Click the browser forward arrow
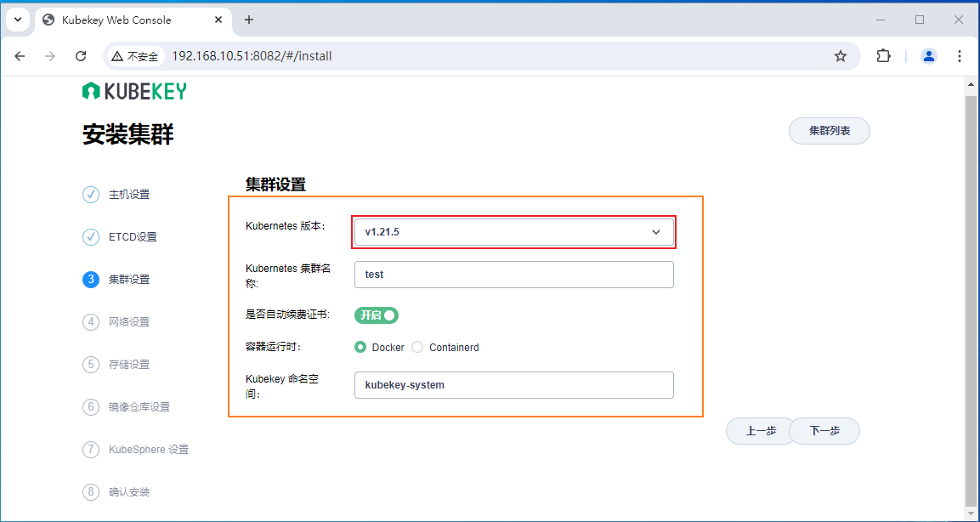Image resolution: width=980 pixels, height=522 pixels. coord(50,56)
